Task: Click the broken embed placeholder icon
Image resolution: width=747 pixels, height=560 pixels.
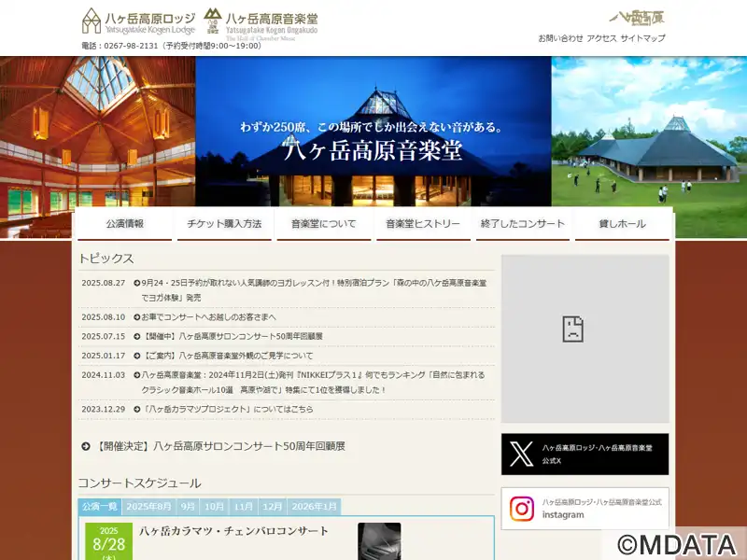Action: coord(572,329)
